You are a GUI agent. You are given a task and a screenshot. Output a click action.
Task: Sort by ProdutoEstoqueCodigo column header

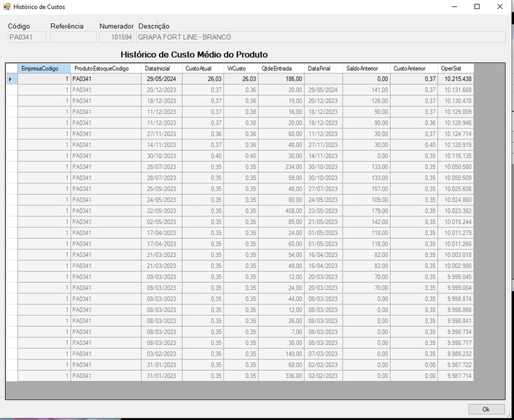106,69
